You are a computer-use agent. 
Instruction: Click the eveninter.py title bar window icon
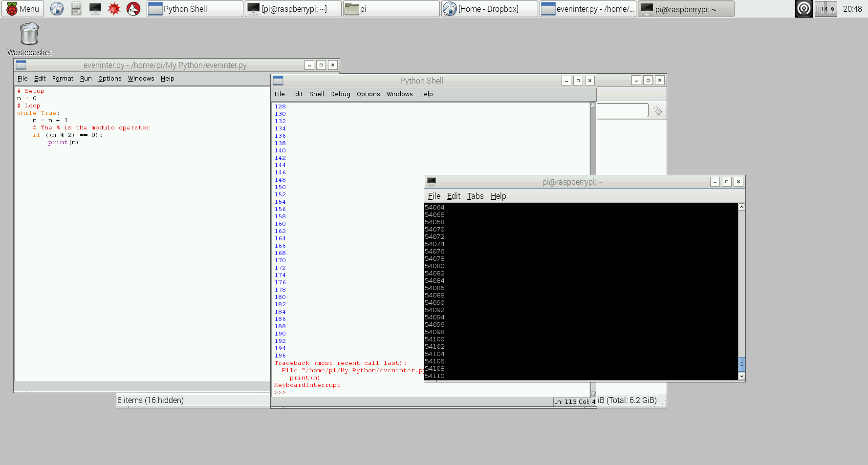(21, 65)
